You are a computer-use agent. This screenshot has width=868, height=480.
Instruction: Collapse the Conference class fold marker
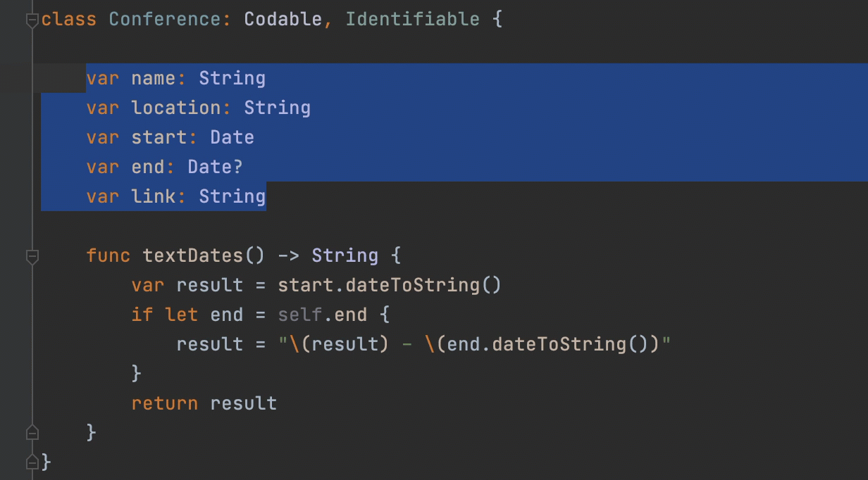click(x=32, y=21)
